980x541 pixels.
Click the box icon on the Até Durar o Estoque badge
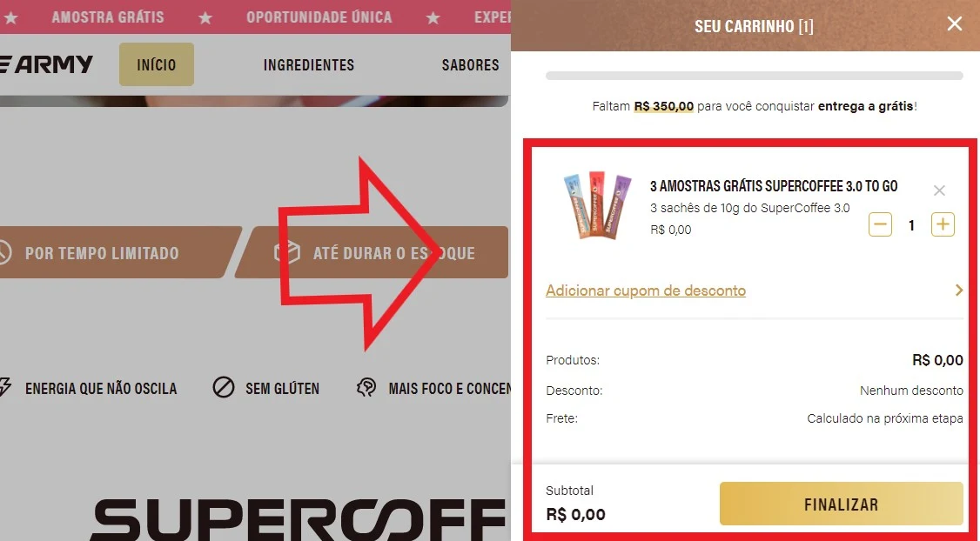click(x=285, y=252)
